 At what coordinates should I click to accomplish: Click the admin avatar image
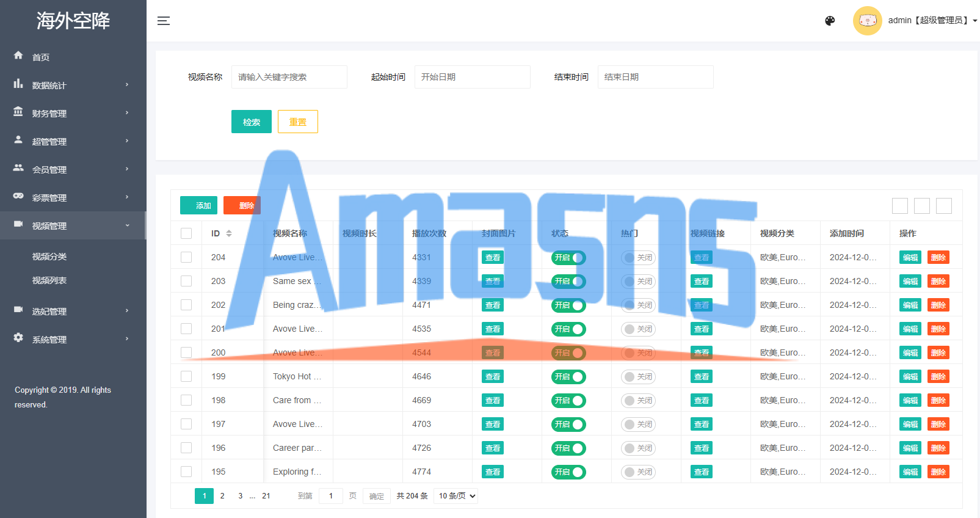click(x=867, y=21)
